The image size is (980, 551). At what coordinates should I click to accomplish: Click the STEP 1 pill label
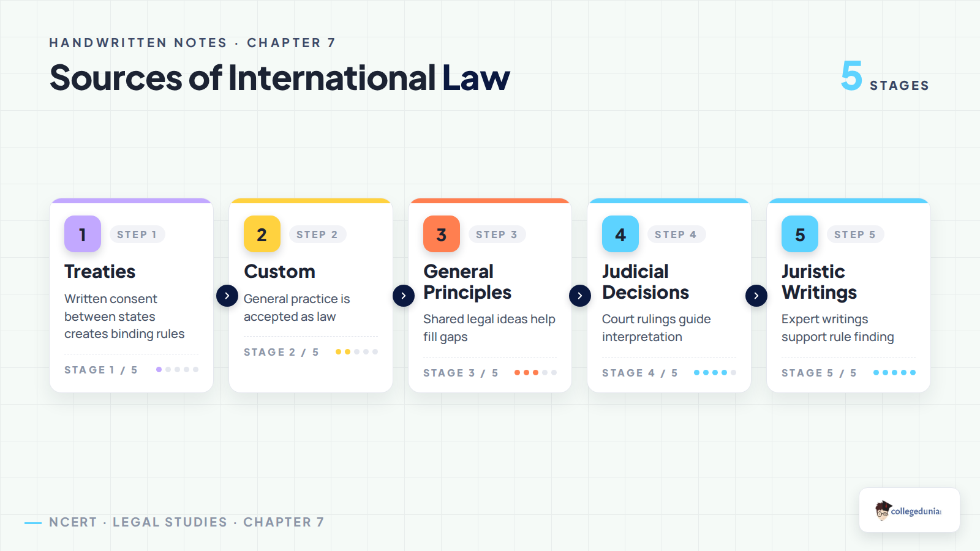tap(137, 234)
